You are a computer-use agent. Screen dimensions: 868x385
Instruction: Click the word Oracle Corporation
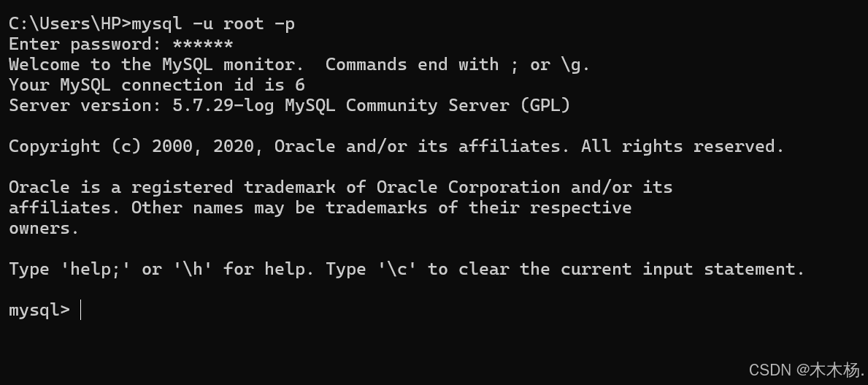468,187
